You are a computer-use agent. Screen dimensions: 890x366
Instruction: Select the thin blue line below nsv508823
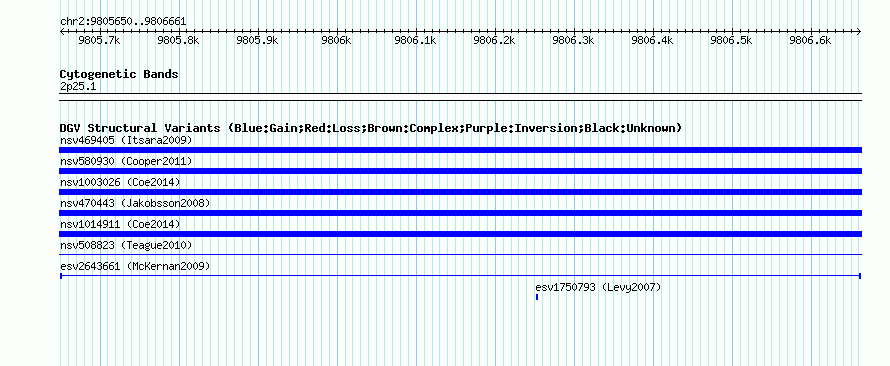(461, 255)
